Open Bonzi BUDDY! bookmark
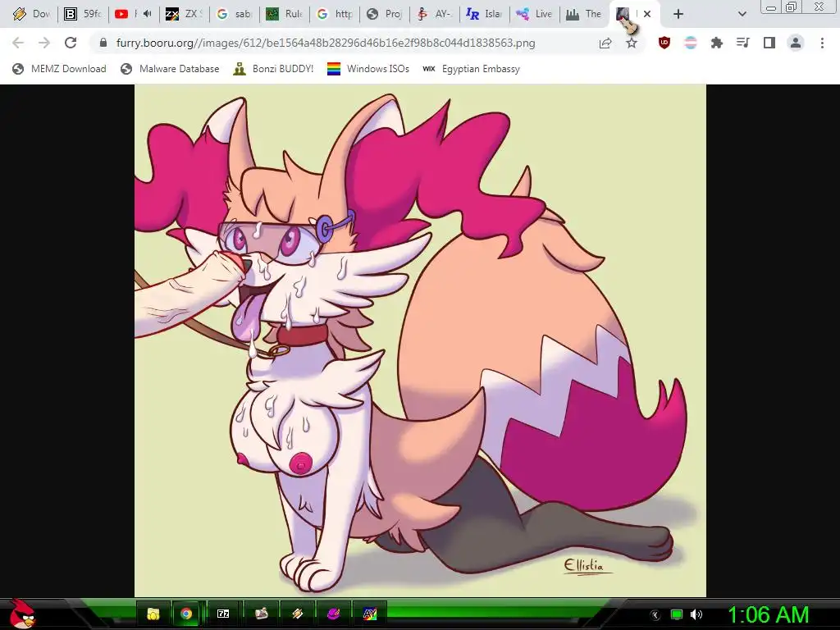Viewport: 840px width, 630px height. coord(273,69)
